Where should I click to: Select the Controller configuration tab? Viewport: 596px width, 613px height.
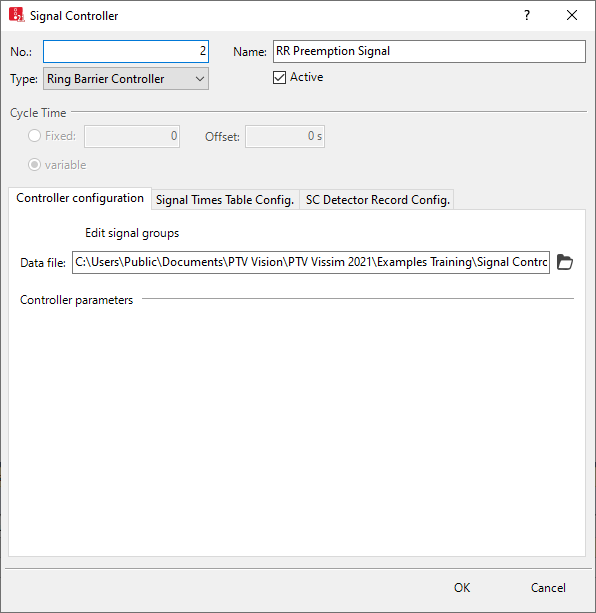pyautogui.click(x=80, y=199)
